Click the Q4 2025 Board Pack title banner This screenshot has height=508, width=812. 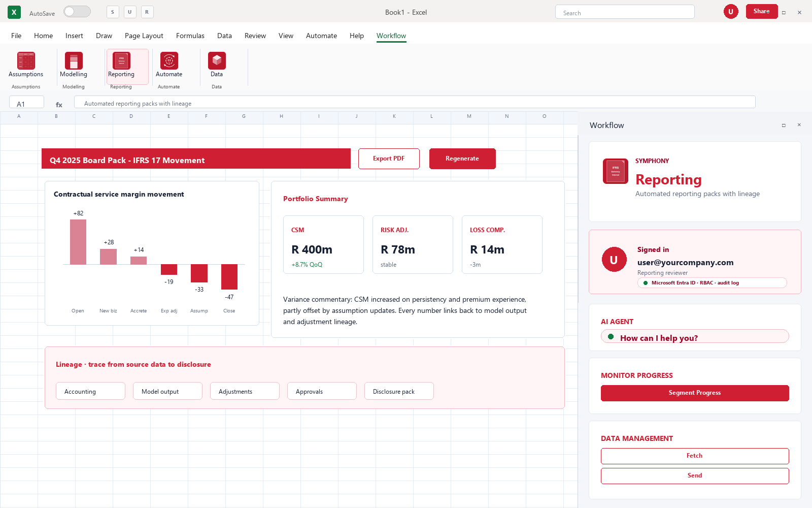click(196, 158)
